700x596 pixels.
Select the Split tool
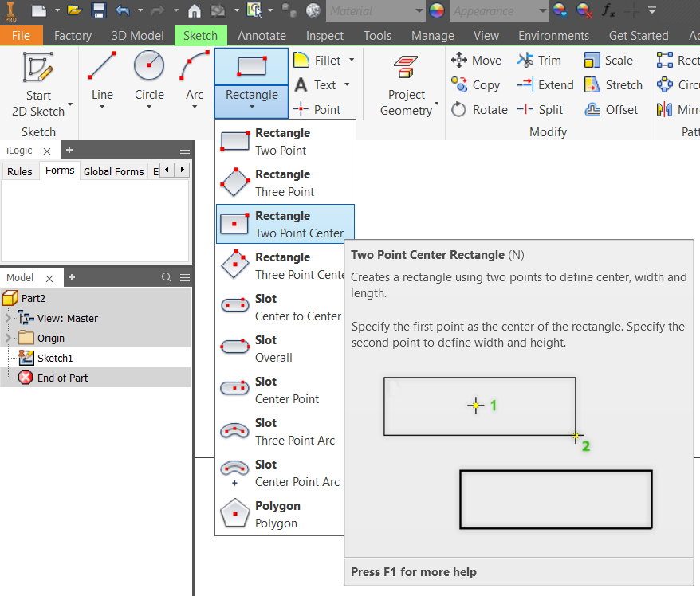[x=541, y=110]
